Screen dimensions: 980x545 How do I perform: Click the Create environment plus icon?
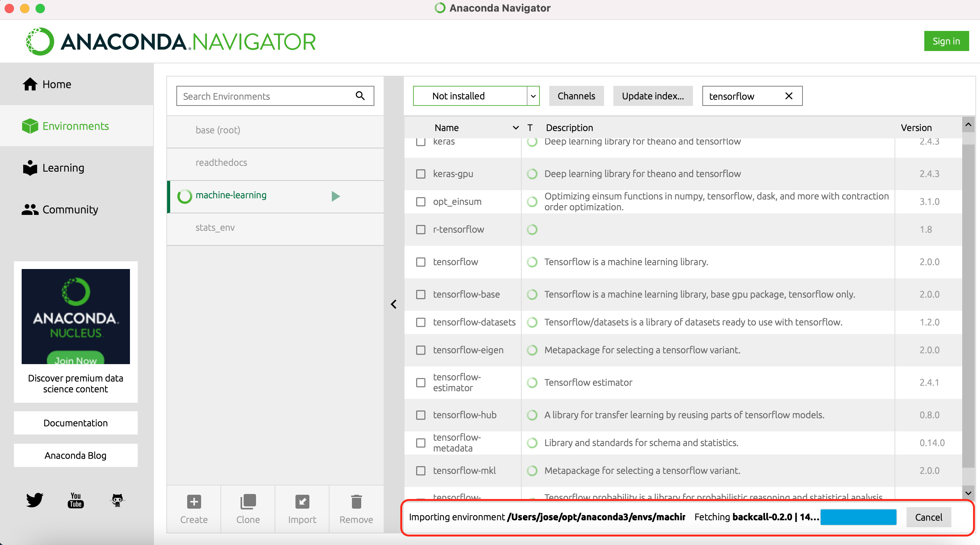[x=194, y=502]
